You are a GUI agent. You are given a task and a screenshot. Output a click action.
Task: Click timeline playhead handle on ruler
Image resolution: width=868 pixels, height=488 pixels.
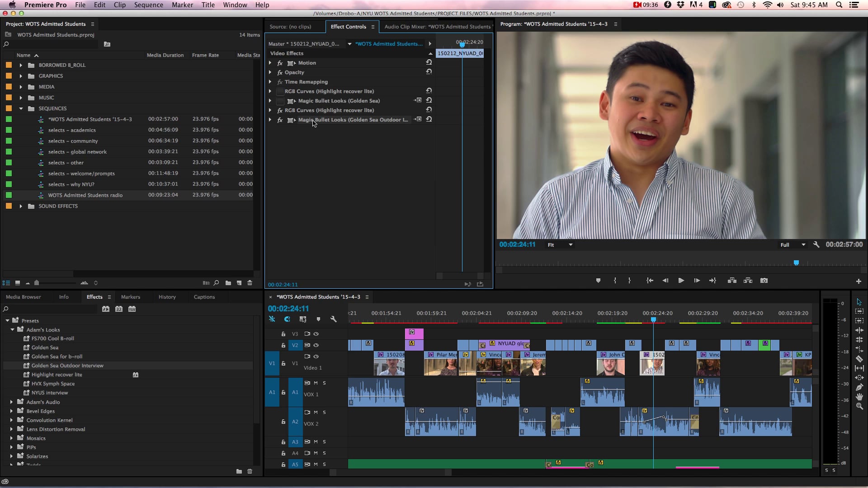653,320
